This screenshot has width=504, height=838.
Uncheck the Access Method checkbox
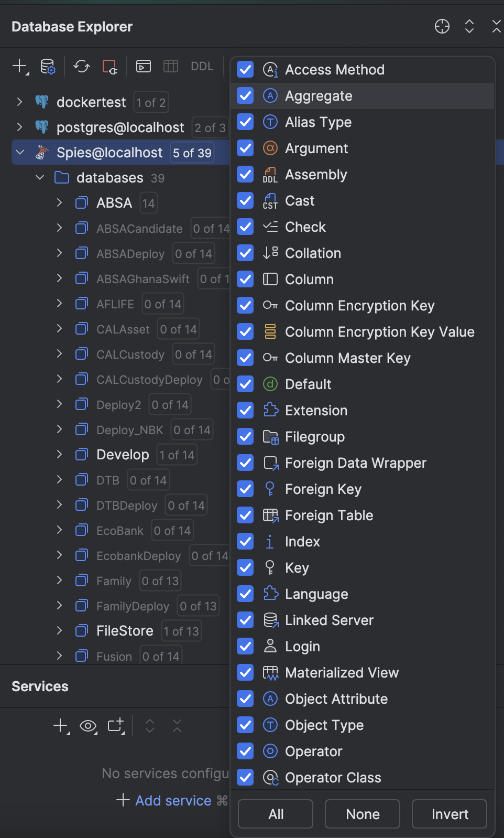pyautogui.click(x=245, y=70)
